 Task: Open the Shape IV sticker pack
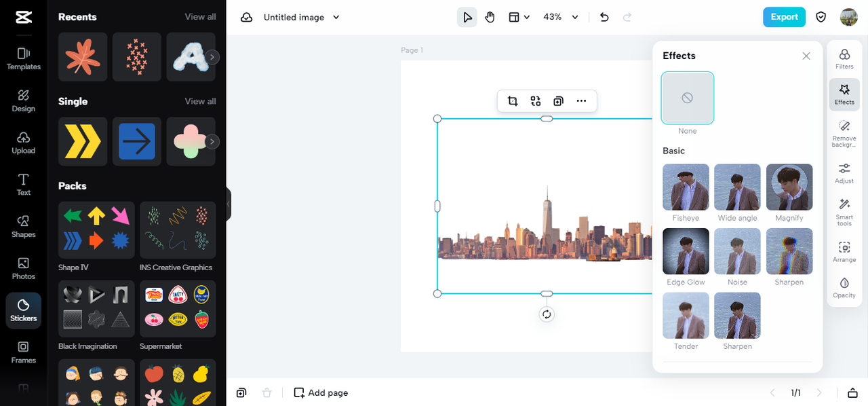click(97, 230)
